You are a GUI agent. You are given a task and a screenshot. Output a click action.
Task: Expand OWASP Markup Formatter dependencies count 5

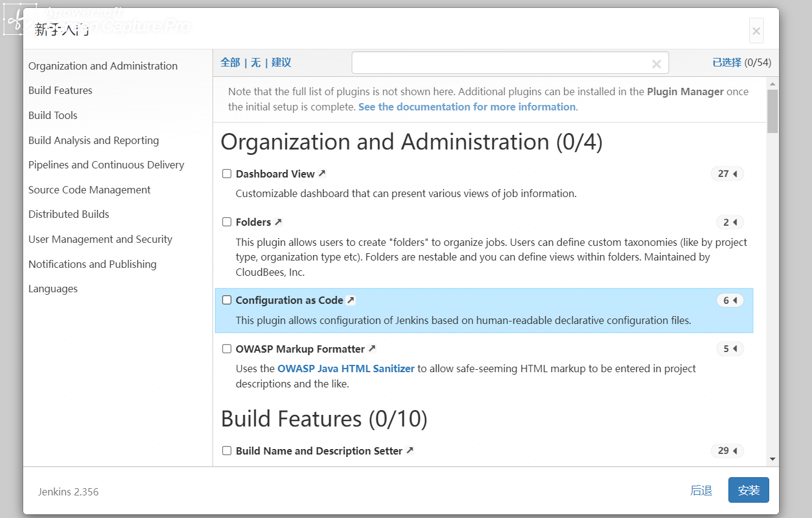(730, 349)
